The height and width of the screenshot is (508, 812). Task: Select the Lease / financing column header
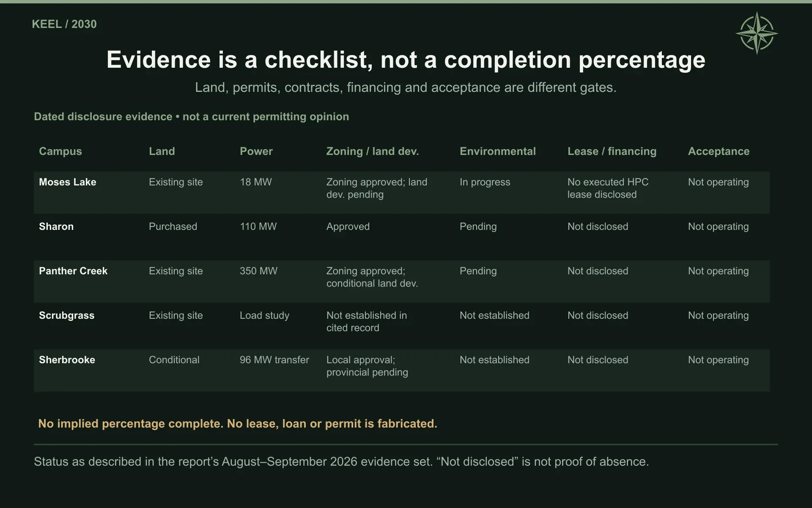(612, 151)
